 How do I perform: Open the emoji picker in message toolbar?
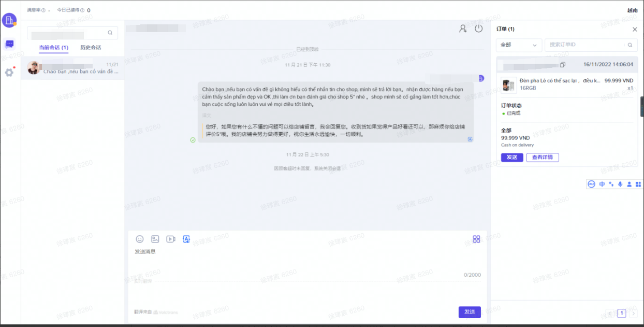click(x=140, y=239)
